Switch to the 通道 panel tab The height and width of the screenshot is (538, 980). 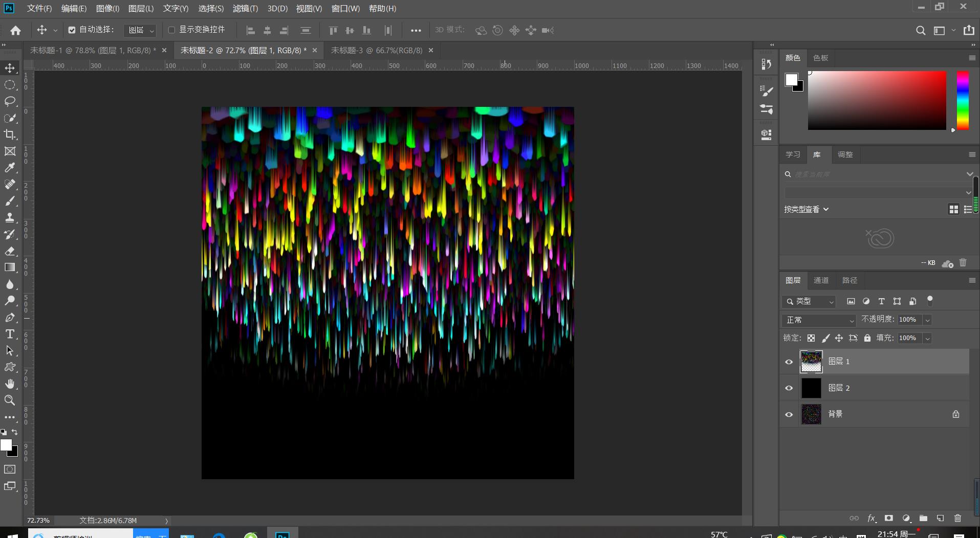(x=821, y=280)
